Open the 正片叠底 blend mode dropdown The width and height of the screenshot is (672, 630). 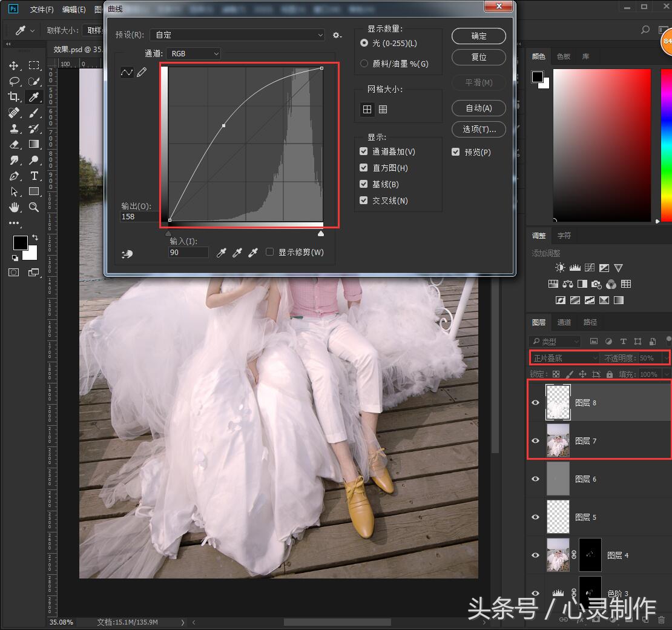pyautogui.click(x=563, y=357)
